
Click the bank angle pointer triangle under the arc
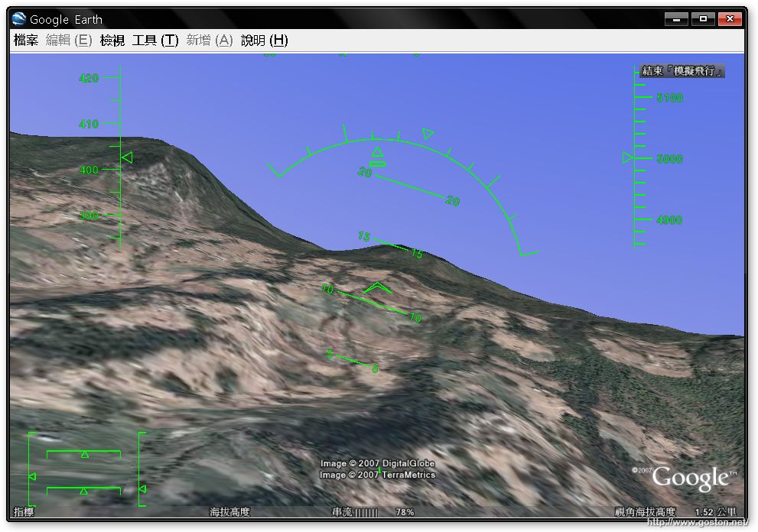pyautogui.click(x=378, y=153)
